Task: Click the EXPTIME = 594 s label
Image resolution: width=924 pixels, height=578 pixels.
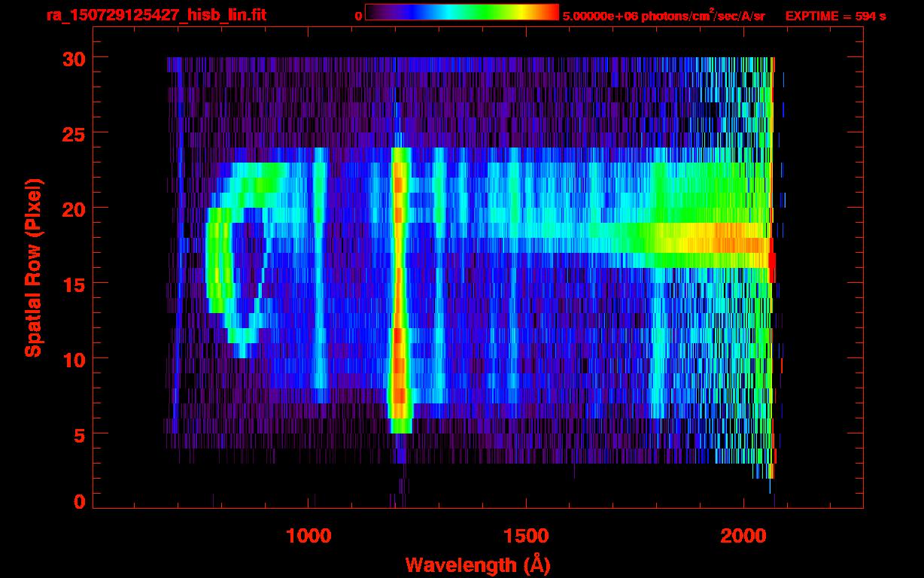Action: [x=835, y=16]
